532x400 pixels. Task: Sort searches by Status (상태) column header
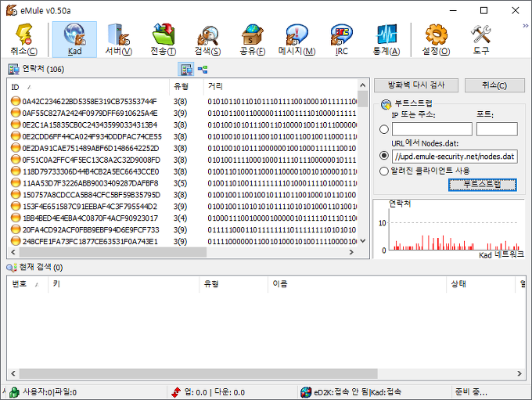pyautogui.click(x=480, y=284)
